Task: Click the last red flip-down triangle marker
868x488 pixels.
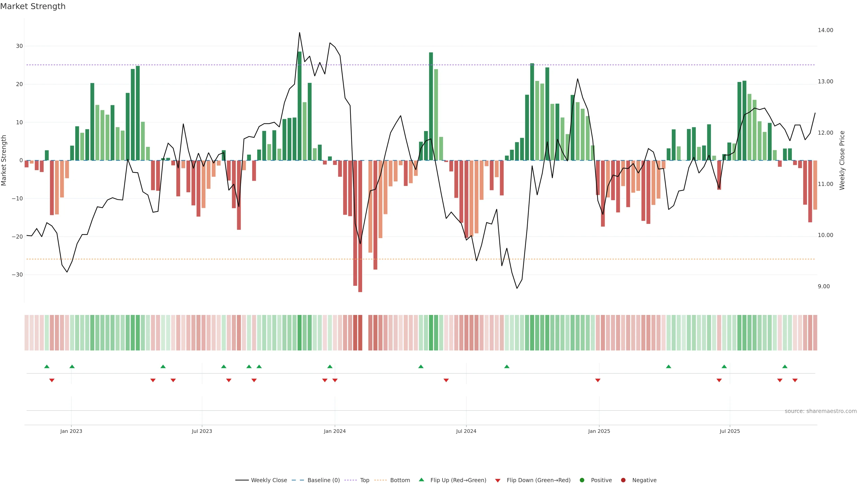Action: pos(795,380)
